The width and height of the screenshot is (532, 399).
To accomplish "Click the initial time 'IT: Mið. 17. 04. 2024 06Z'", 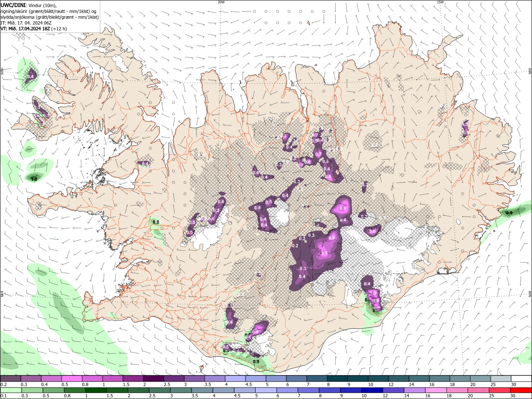I will pyautogui.click(x=26, y=23).
